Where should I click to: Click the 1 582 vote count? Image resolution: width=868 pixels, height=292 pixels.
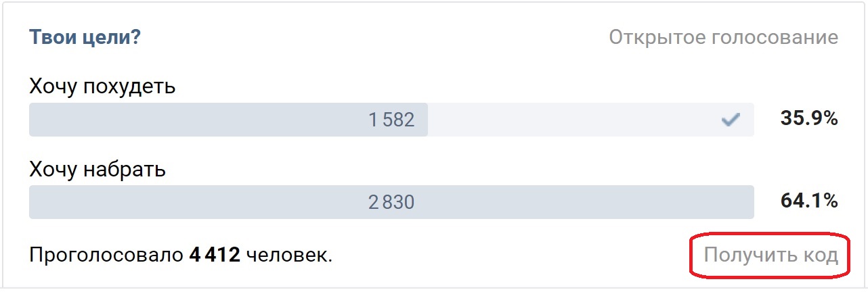pos(391,120)
